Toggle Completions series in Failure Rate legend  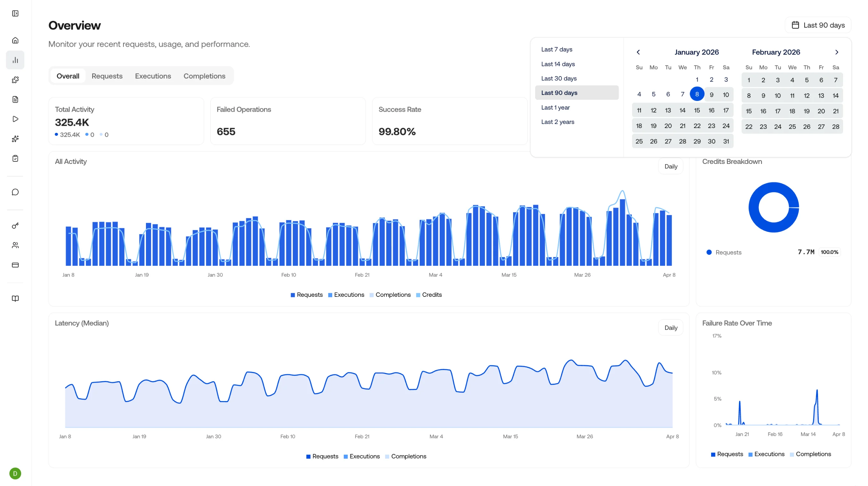(x=810, y=454)
